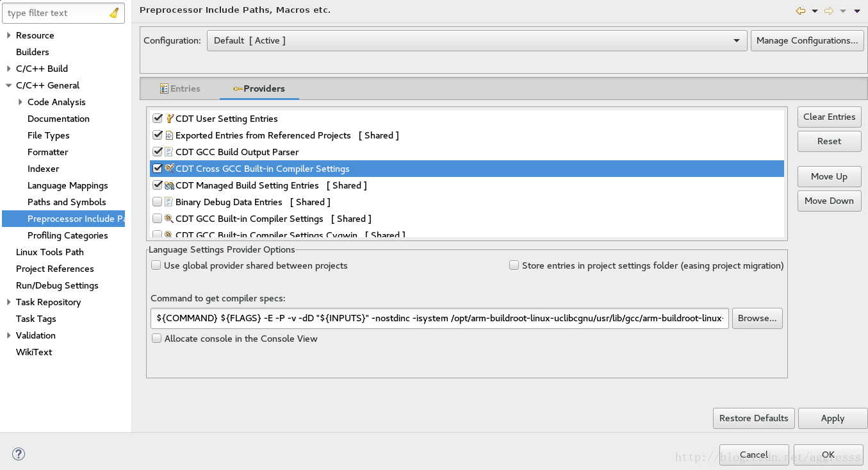
Task: Select Preprocessor Include Paths tree item
Action: (x=63, y=219)
